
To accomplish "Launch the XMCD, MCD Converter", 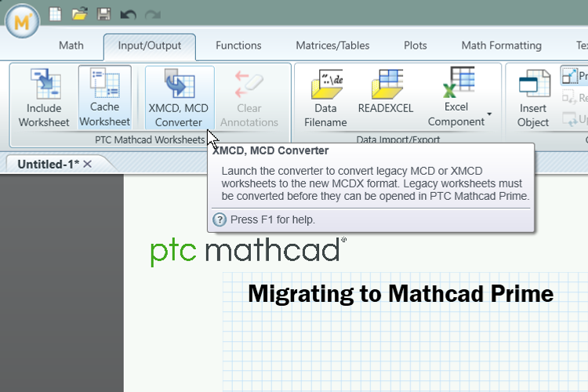I will [178, 98].
